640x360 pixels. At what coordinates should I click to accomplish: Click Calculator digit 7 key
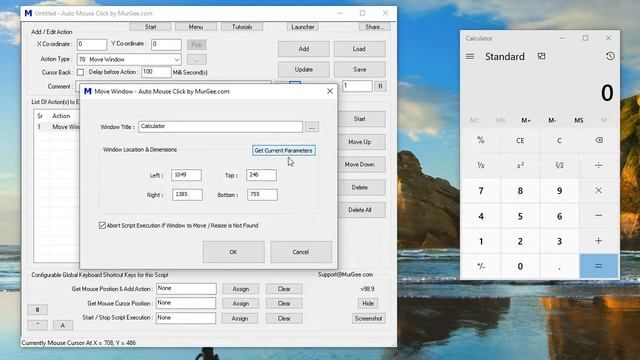[481, 191]
